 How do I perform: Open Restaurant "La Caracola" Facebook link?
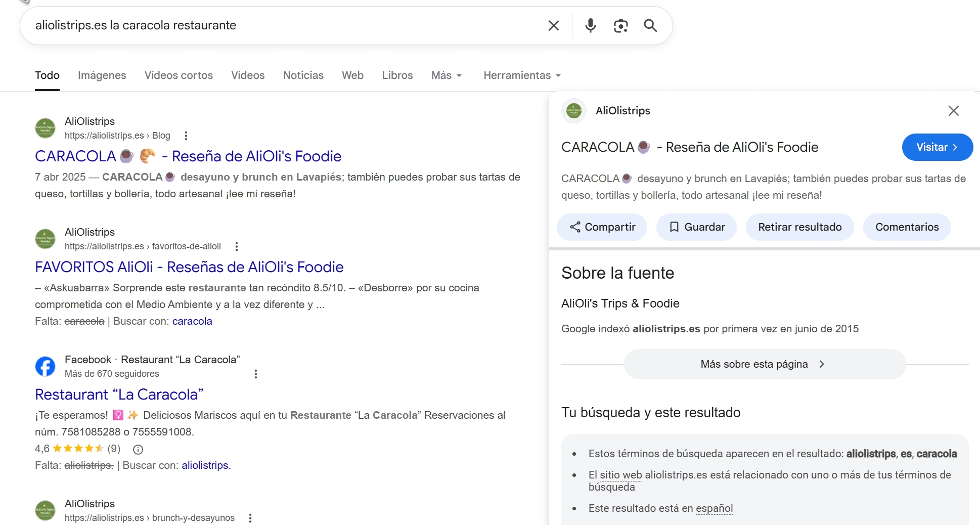[x=119, y=395]
